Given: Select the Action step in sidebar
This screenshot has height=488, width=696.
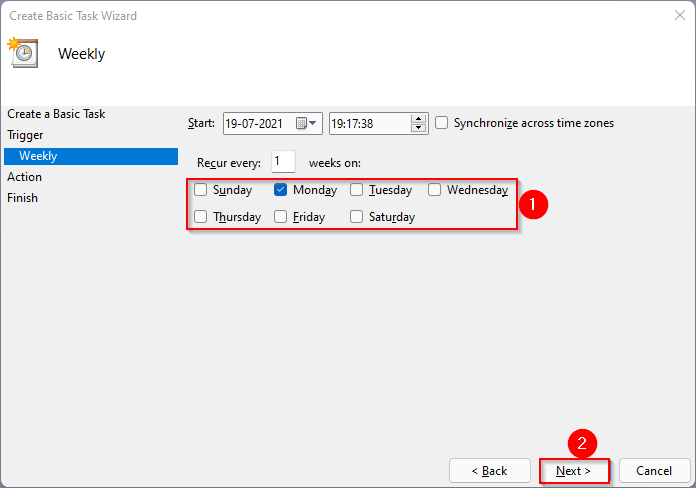Looking at the screenshot, I should (24, 177).
